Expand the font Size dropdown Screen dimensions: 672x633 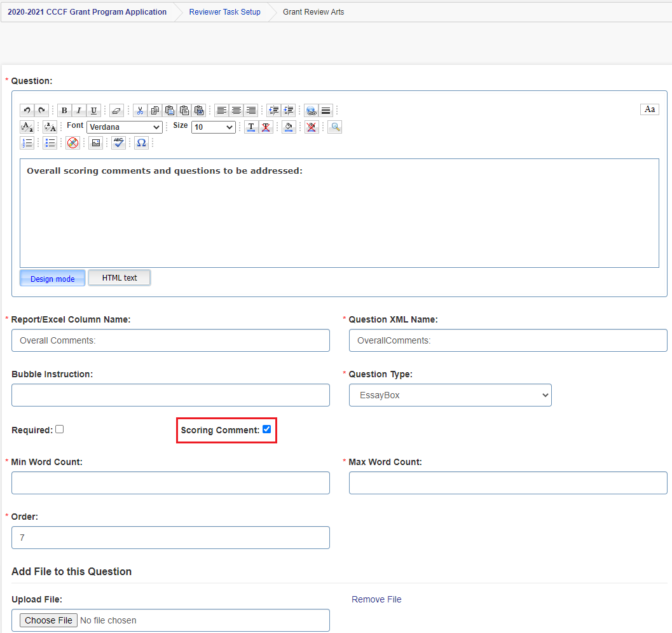coord(214,127)
